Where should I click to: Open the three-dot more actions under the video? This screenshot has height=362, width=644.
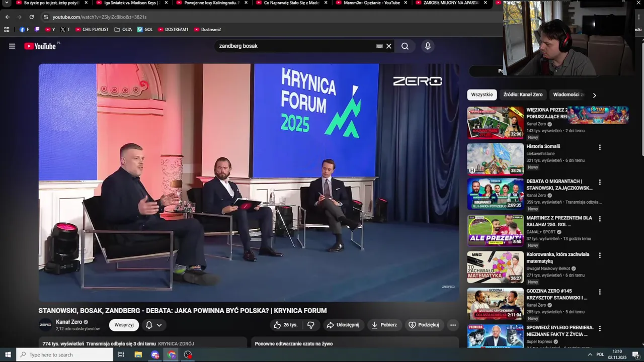coord(453,325)
